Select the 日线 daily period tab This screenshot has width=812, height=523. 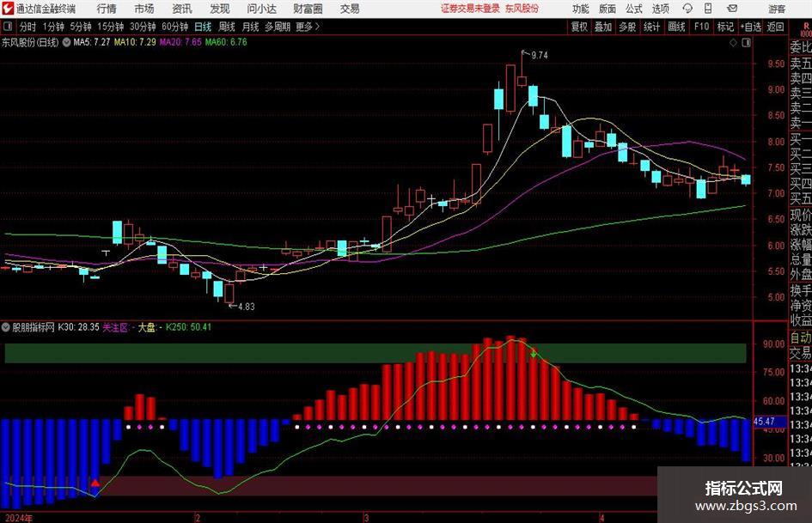click(x=203, y=27)
